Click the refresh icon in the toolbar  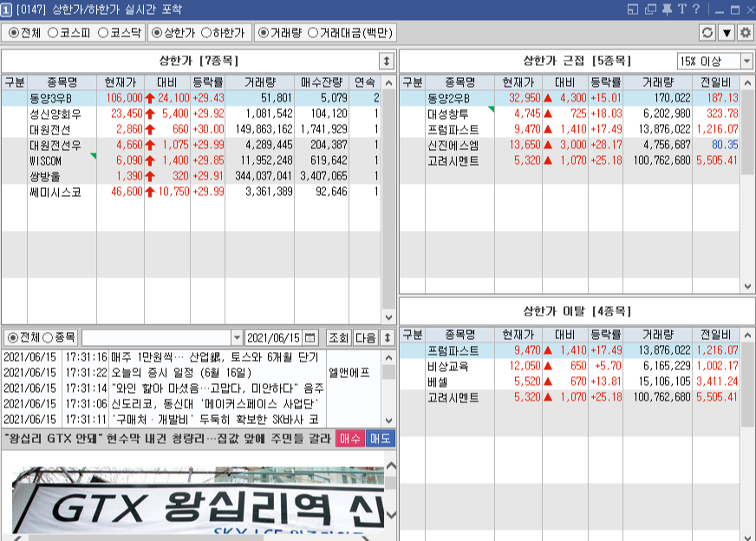(707, 33)
